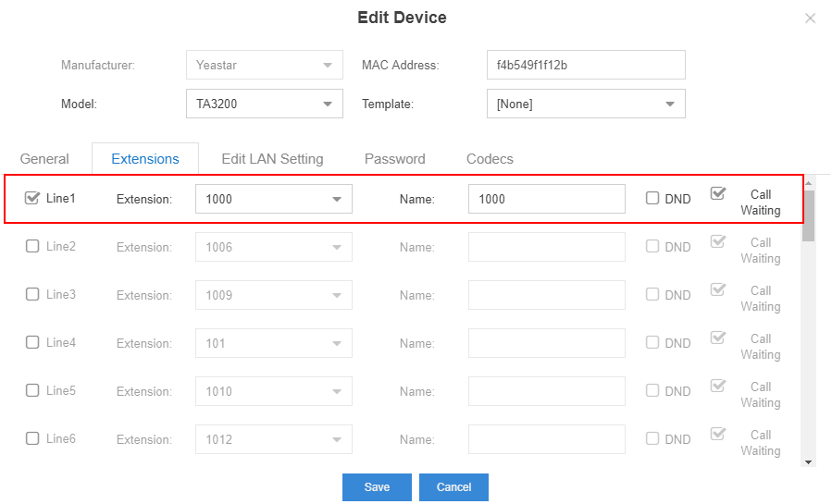This screenshot has width=832, height=504.
Task: Expand the Template dropdown set to [None]
Action: (x=586, y=104)
